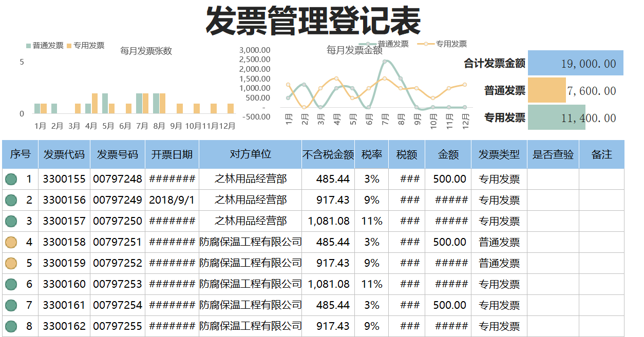
Task: Click the 发票代码 column header
Action: [63, 153]
